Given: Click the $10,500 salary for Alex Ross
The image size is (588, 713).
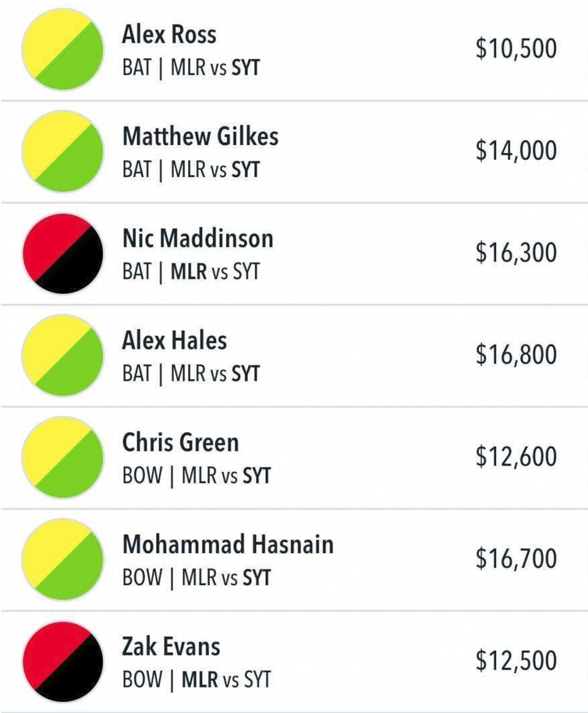Looking at the screenshot, I should click(x=516, y=49).
